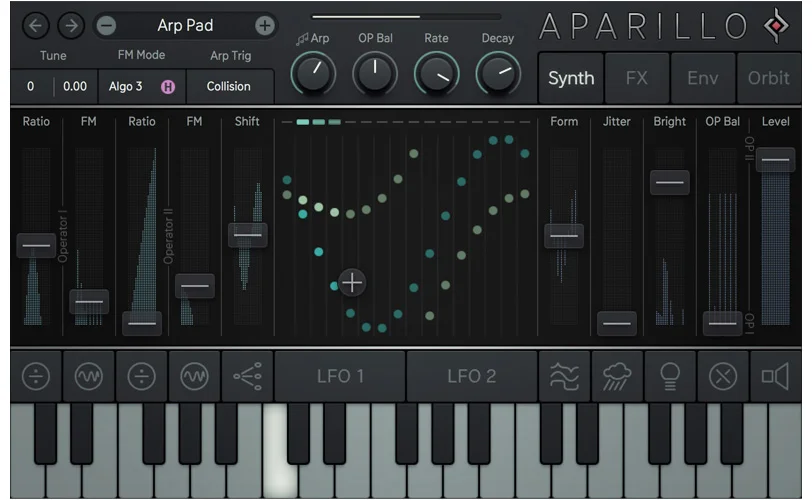
Task: Toggle the OP Bal crossed-circle icon
Action: pos(723,376)
